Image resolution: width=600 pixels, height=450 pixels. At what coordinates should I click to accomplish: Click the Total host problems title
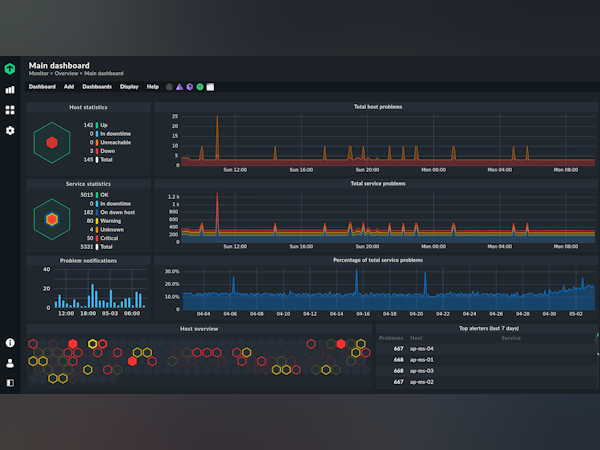378,107
